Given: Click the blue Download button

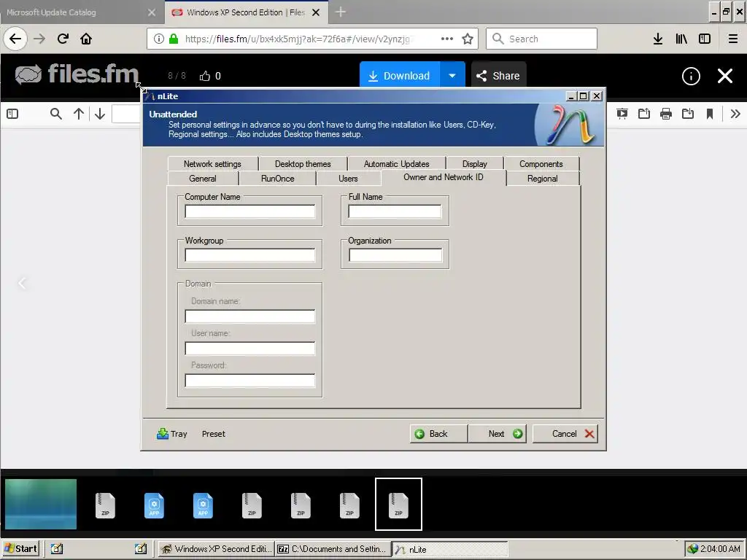Looking at the screenshot, I should pyautogui.click(x=400, y=75).
